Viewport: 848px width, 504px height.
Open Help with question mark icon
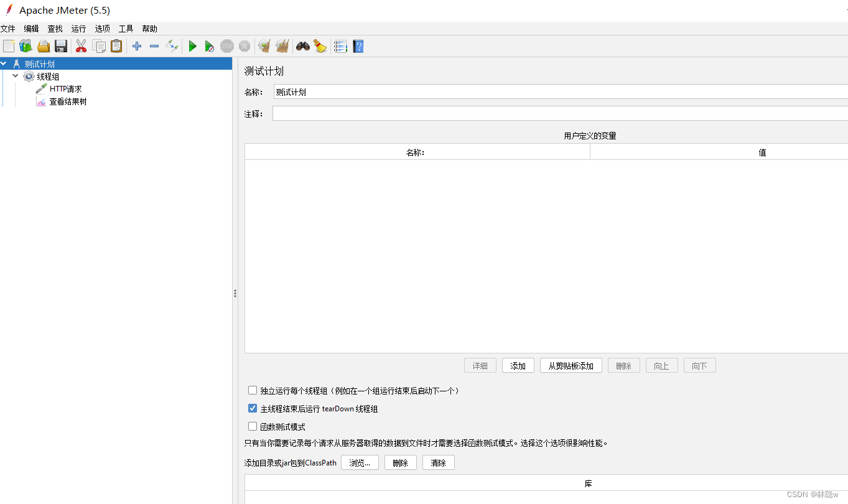(x=358, y=46)
